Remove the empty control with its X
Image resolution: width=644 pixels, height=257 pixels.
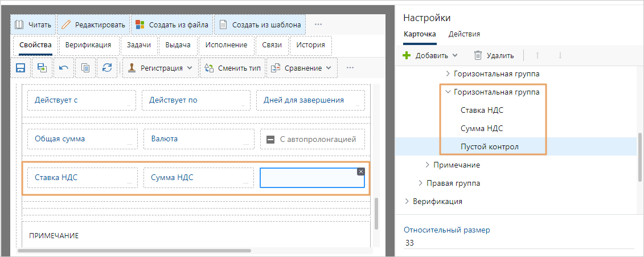(x=360, y=172)
